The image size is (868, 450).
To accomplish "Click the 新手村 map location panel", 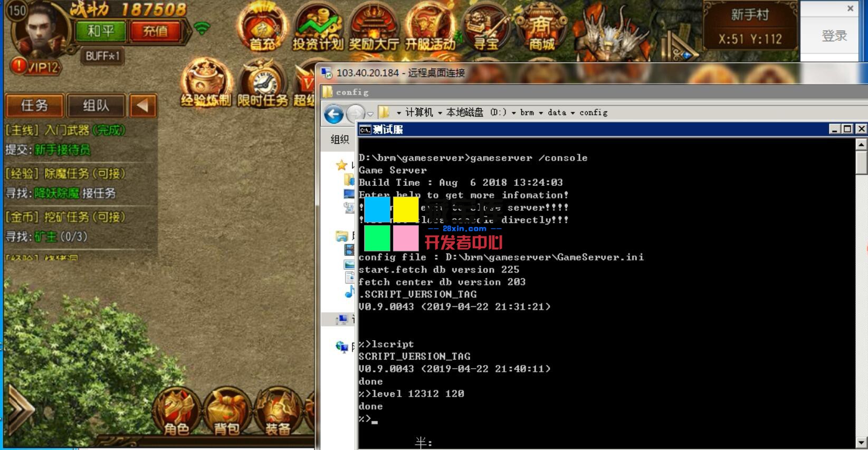I will pos(750,25).
